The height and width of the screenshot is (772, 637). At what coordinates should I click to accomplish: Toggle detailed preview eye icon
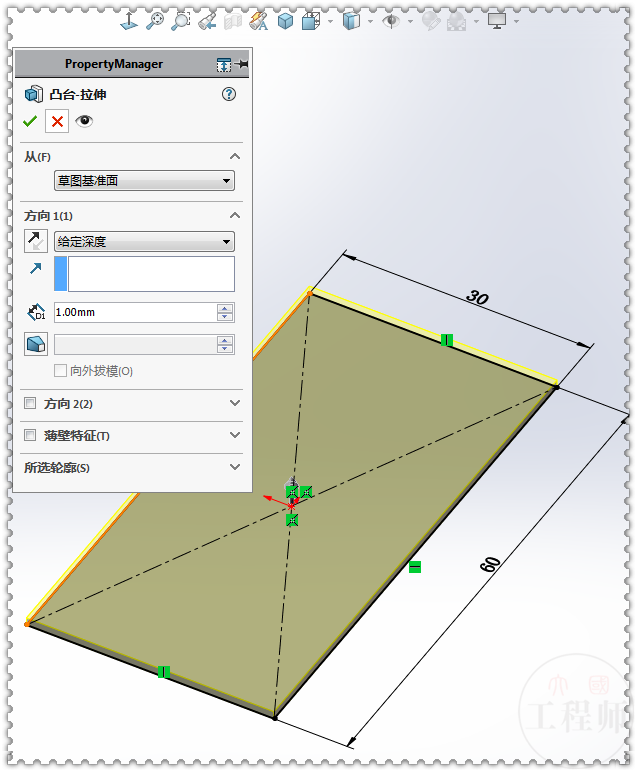click(x=84, y=121)
